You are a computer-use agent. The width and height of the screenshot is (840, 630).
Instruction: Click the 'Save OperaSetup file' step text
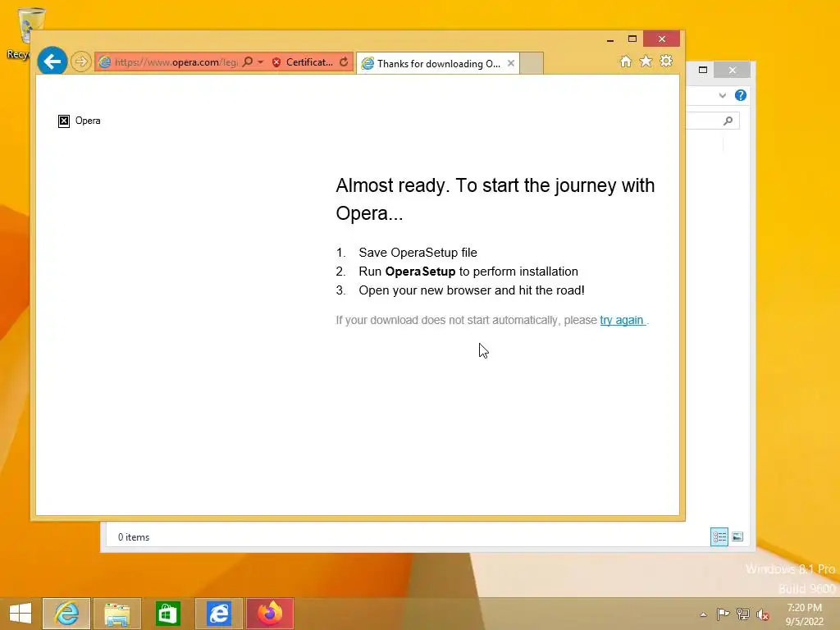[418, 253]
